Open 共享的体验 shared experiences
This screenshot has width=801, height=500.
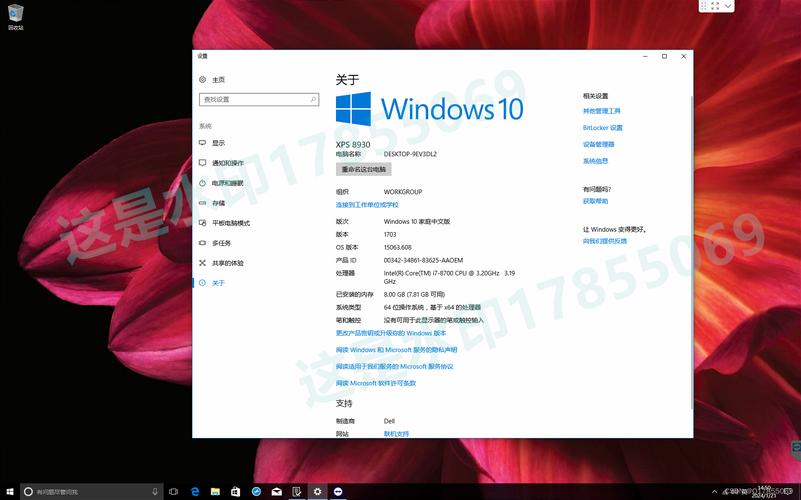point(227,263)
